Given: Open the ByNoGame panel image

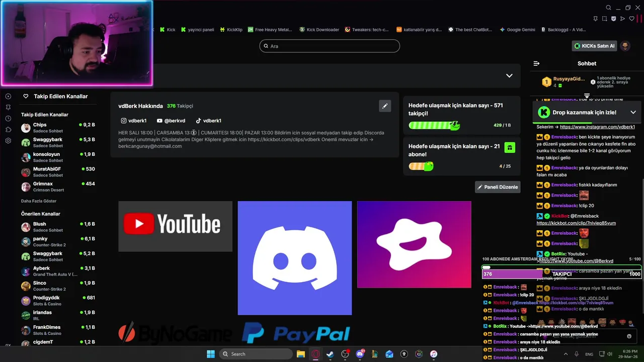Looking at the screenshot, I should coord(175,333).
